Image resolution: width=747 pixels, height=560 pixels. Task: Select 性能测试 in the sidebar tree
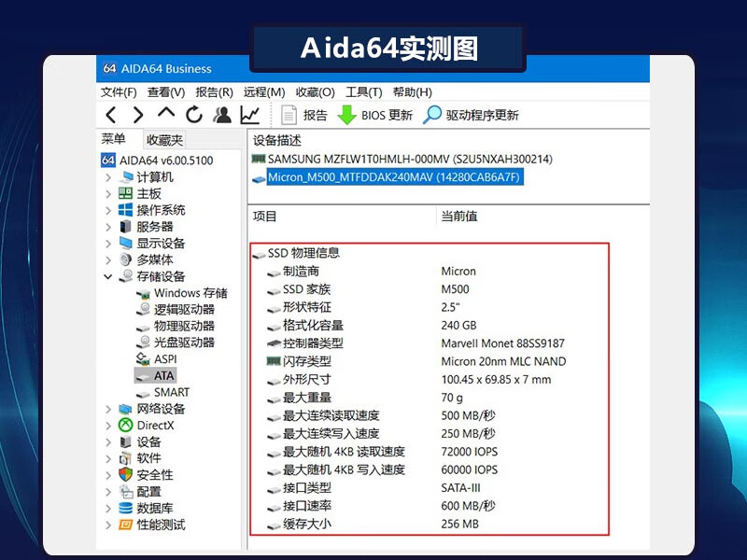point(161,525)
